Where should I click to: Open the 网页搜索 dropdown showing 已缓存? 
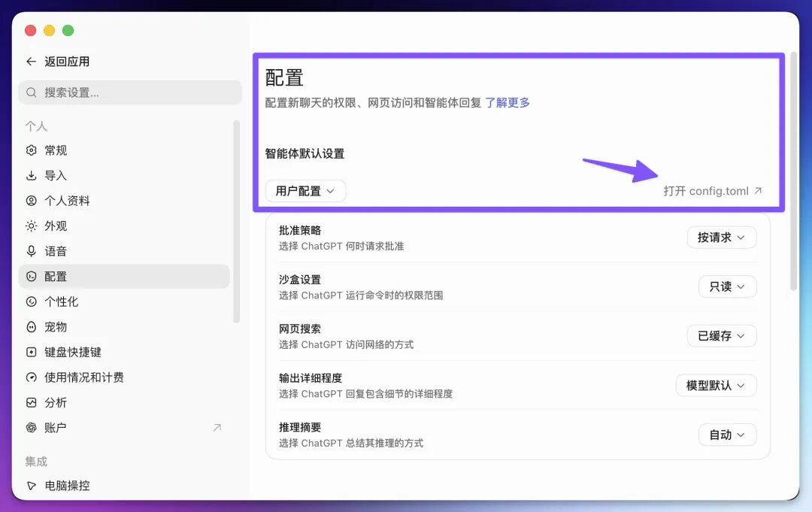[x=721, y=336]
